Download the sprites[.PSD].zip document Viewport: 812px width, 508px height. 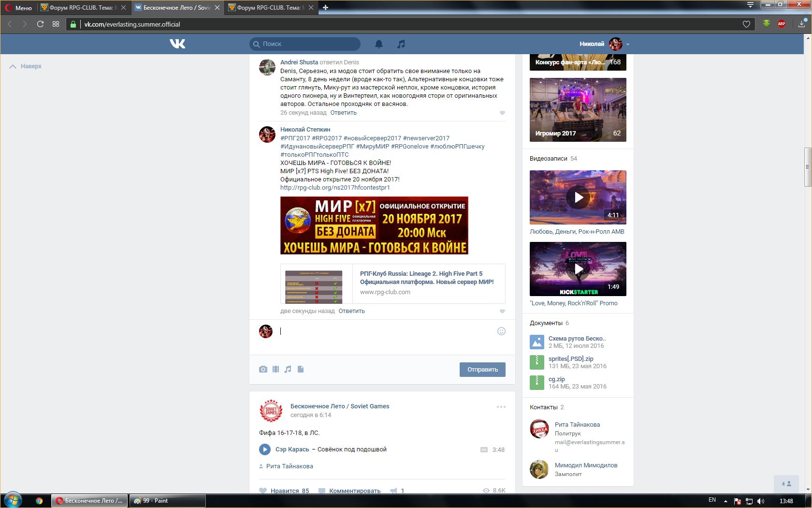[x=571, y=359]
